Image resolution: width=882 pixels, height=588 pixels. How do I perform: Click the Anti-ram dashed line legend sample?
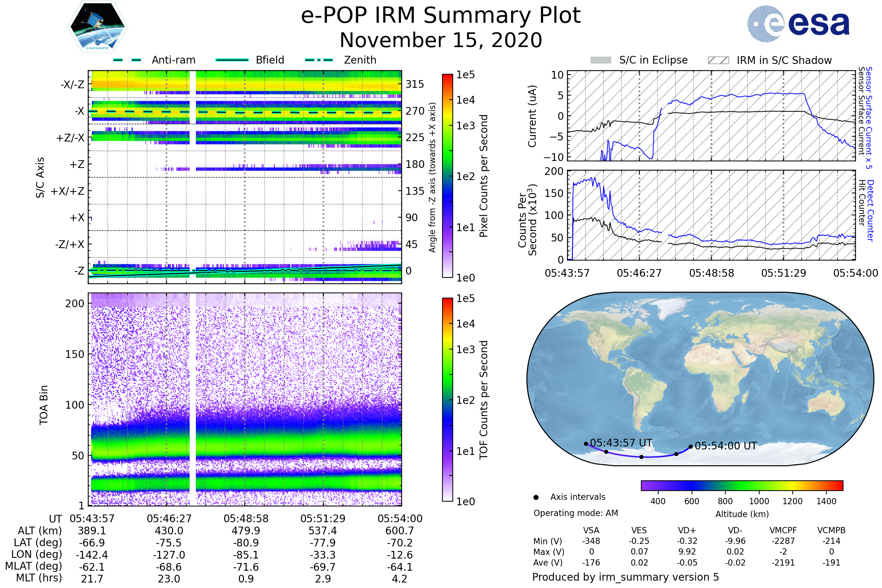[127, 60]
